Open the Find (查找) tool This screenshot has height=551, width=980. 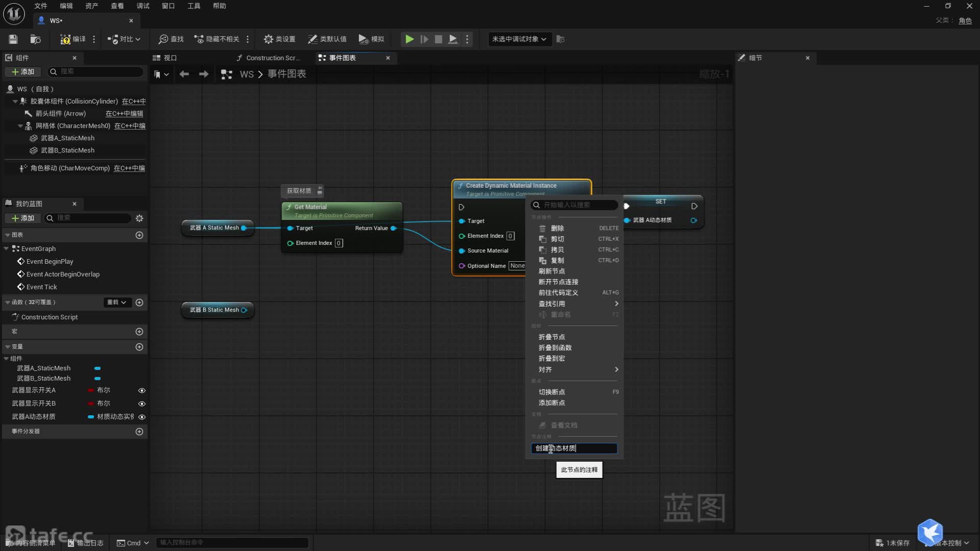tap(171, 39)
